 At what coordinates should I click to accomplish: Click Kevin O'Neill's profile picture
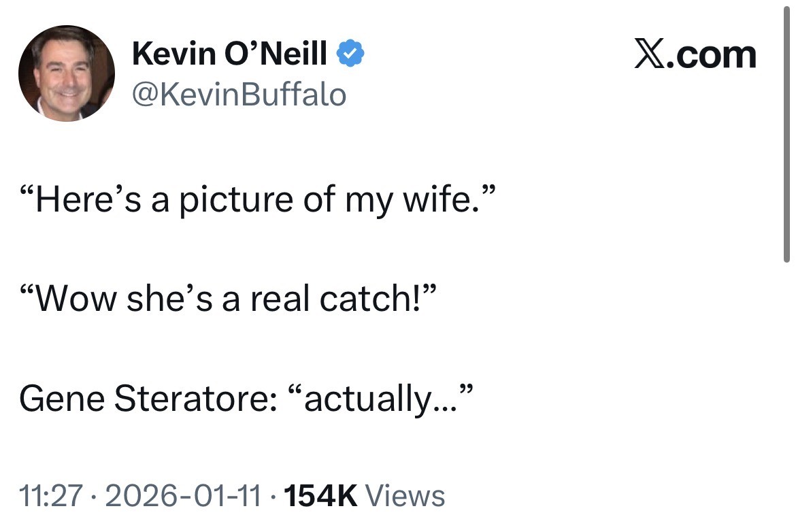[66, 73]
